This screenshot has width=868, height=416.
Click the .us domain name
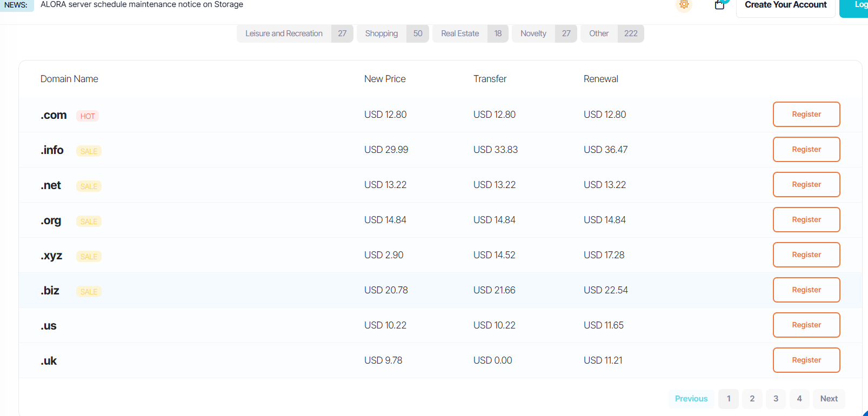tap(49, 326)
